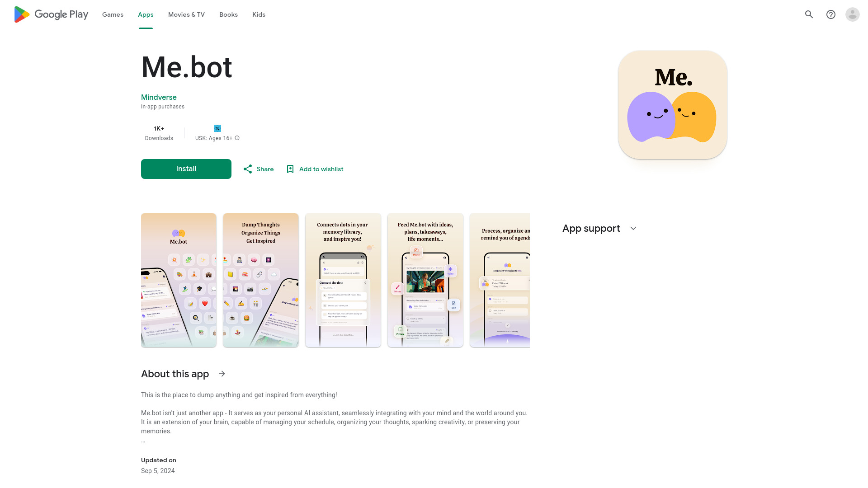This screenshot has height=488, width=868.
Task: Click the search icon in top-right
Action: [809, 14]
